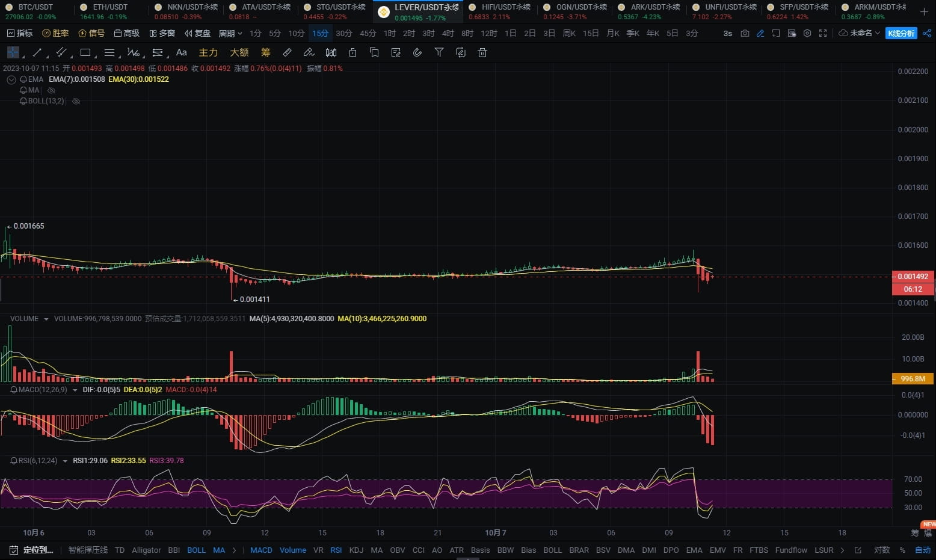
Task: Select the Aa text annotation tool
Action: (181, 53)
